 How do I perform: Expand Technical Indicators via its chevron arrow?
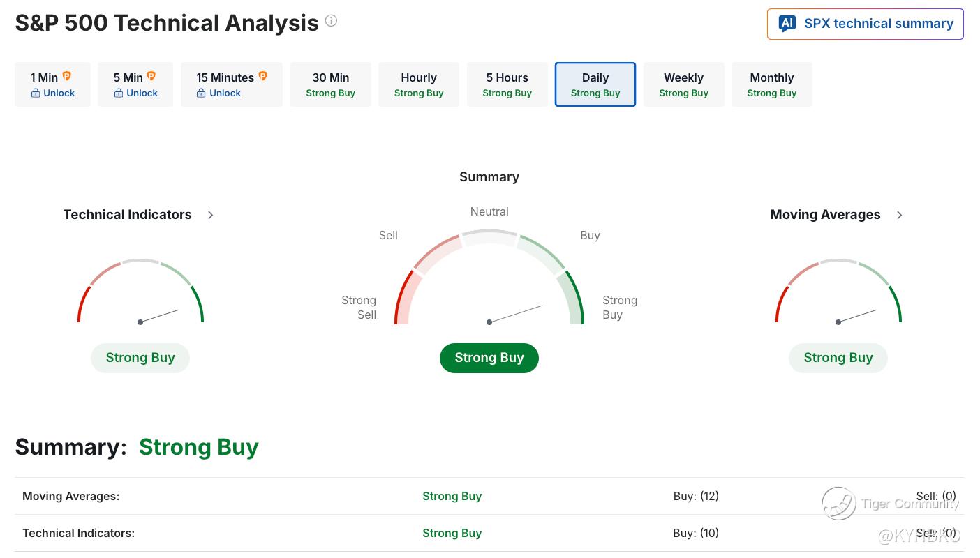click(x=211, y=215)
